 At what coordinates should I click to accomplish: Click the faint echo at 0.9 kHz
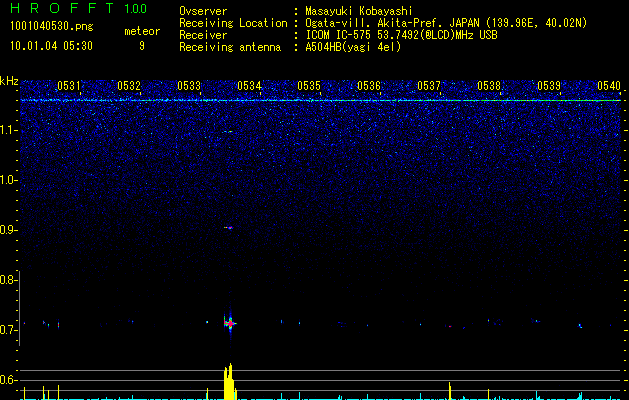[x=228, y=228]
